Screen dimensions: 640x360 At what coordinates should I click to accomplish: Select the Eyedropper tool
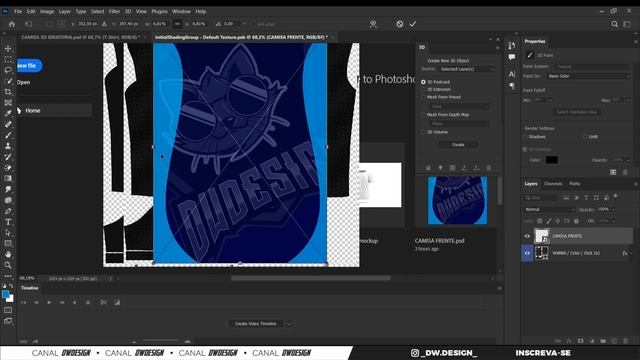[8, 113]
